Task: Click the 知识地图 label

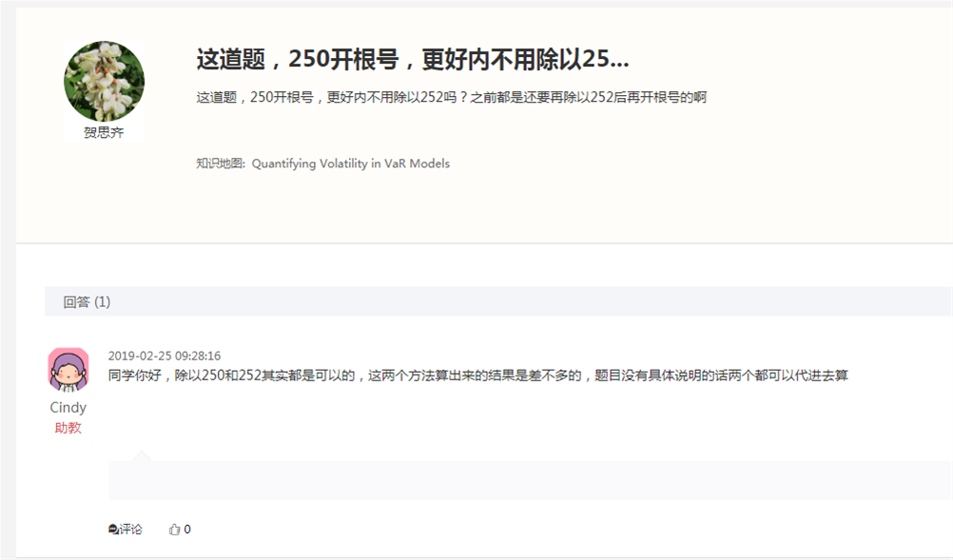Action: [x=220, y=164]
